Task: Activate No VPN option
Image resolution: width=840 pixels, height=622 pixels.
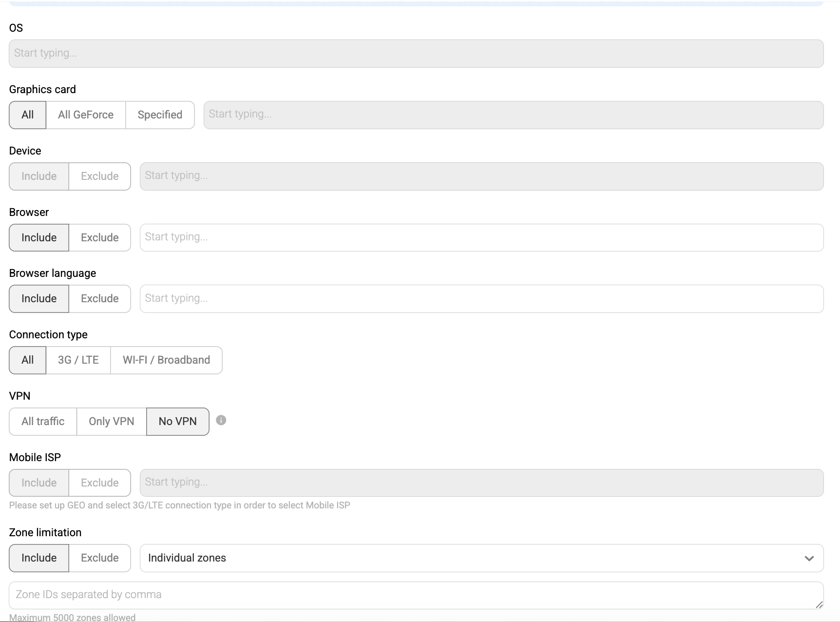Action: coord(177,421)
